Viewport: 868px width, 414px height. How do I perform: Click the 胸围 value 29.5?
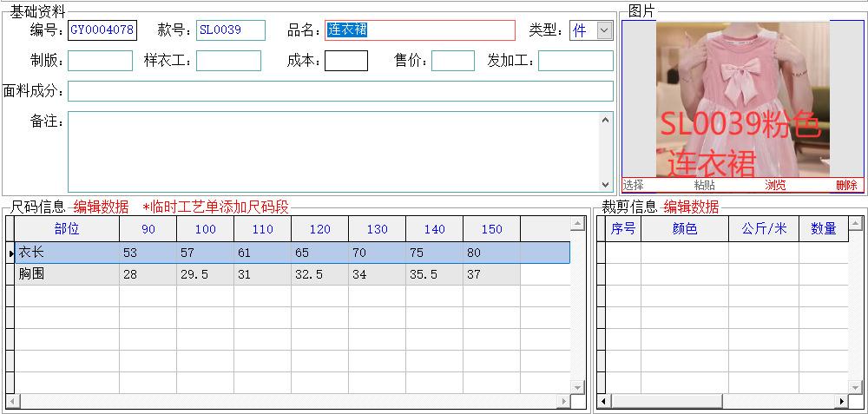[x=206, y=274]
